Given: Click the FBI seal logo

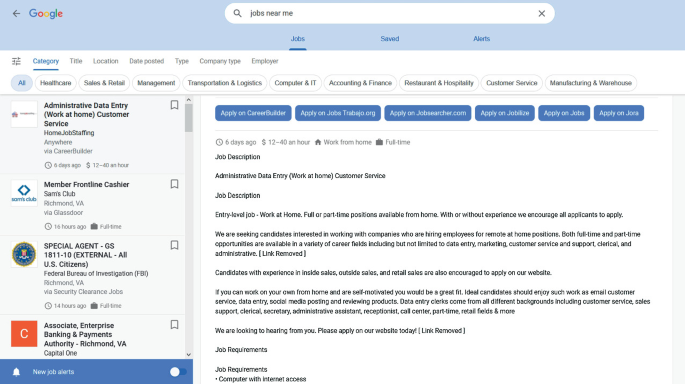Looking at the screenshot, I should tap(24, 254).
